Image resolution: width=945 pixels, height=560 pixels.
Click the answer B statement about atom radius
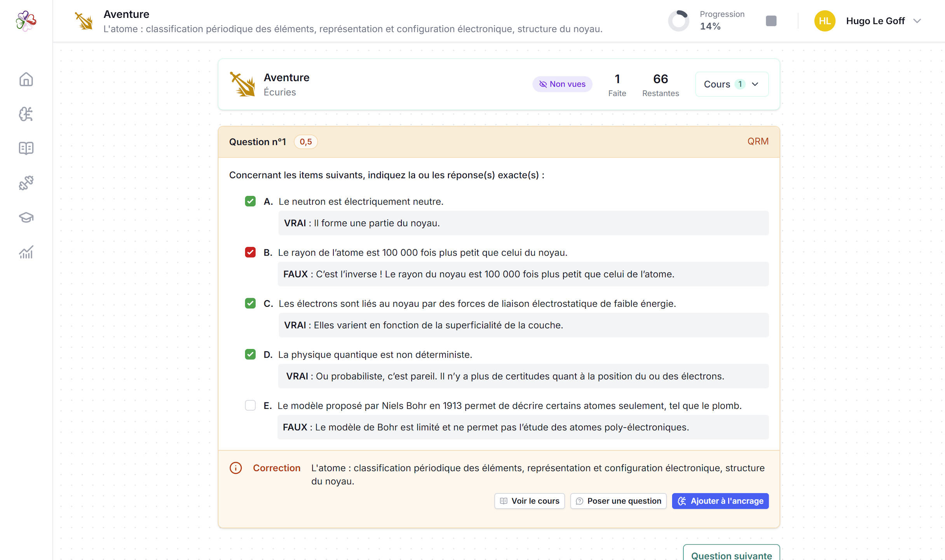click(x=423, y=252)
